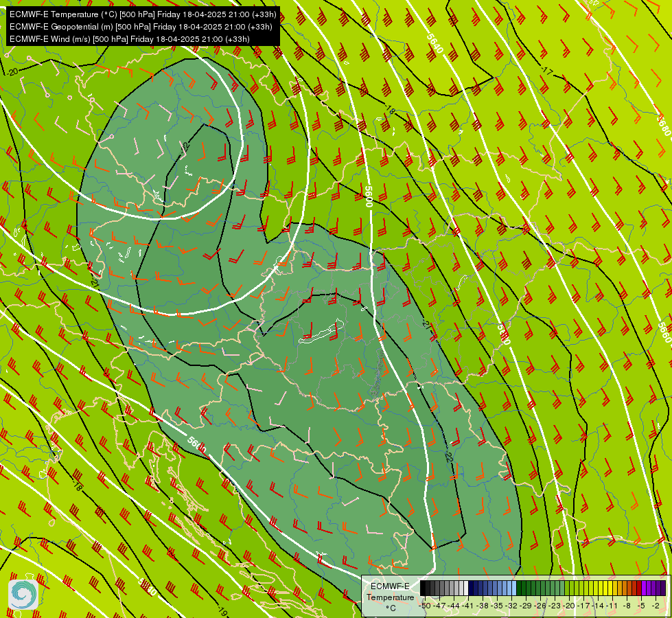Click the -50 label on the colour scale

(x=425, y=606)
